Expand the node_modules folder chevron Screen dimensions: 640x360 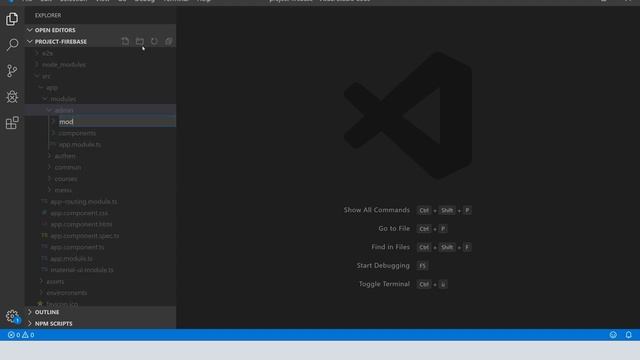click(37, 64)
